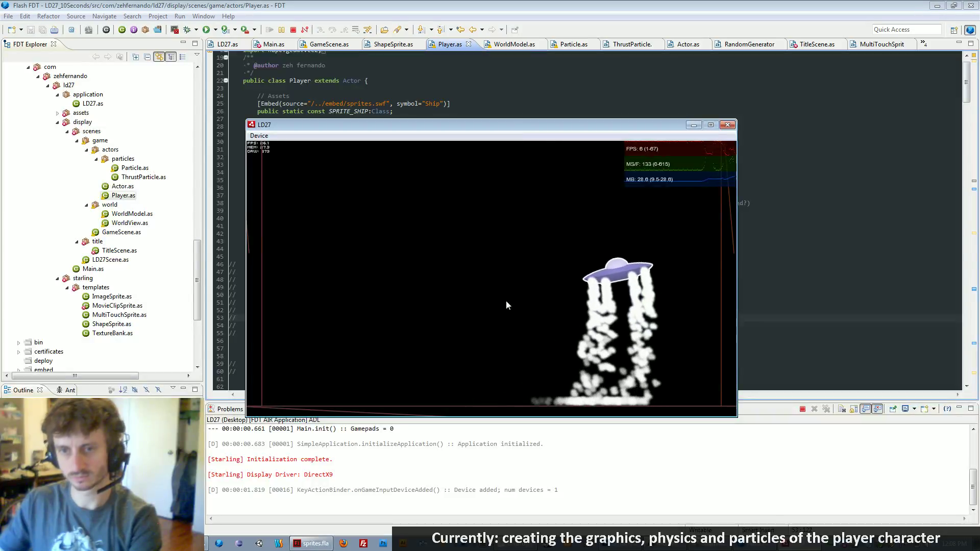Click the Open Type folder icon in toolbar

(x=384, y=30)
